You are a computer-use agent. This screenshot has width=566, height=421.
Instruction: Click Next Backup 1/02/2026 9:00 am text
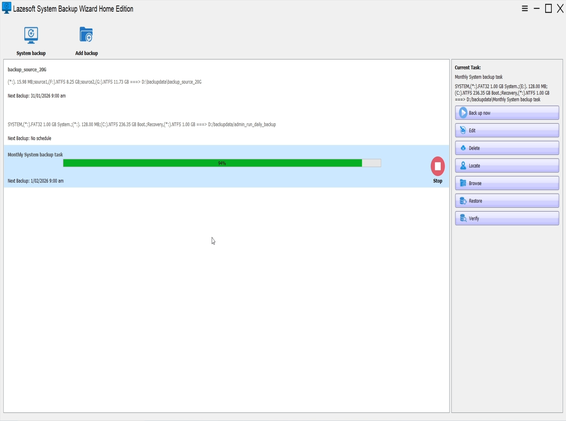[x=36, y=181]
